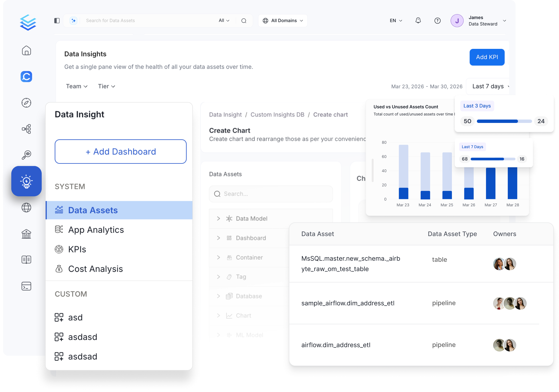The height and width of the screenshot is (392, 559).
Task: Open the All Domains dropdown
Action: [x=283, y=20]
